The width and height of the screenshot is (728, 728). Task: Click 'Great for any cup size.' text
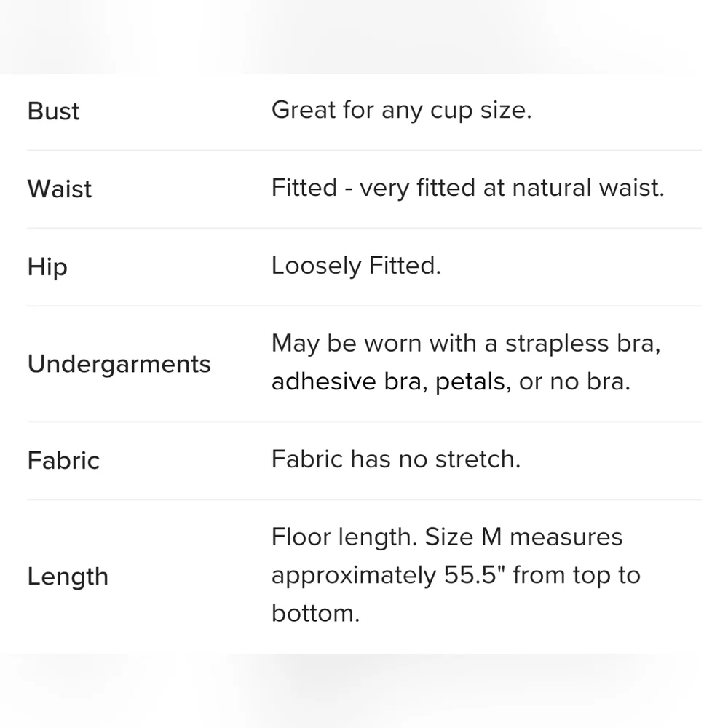[x=402, y=111]
